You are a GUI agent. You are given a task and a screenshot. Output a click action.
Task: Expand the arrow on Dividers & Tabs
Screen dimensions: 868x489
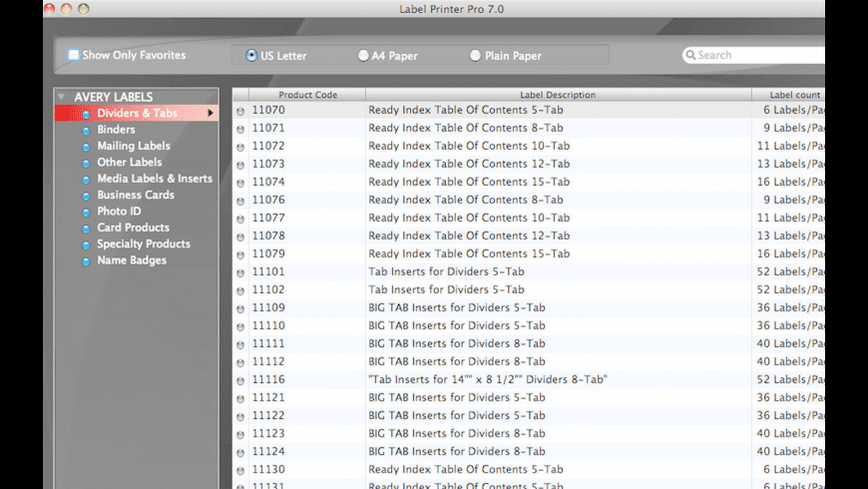click(x=211, y=114)
